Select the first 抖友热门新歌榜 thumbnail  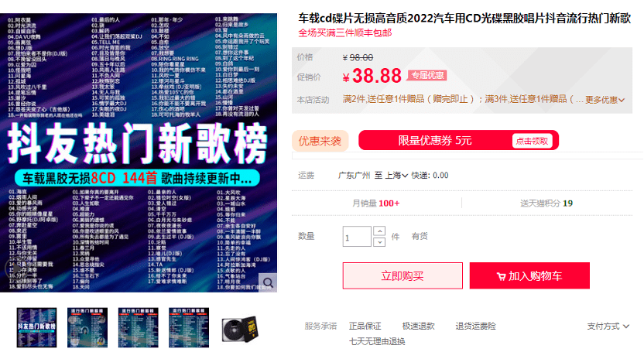36,327
